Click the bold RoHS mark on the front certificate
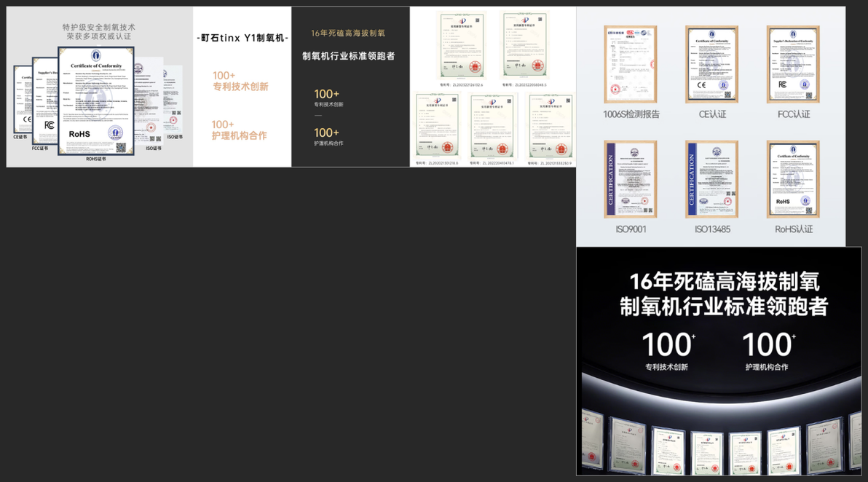 click(79, 134)
